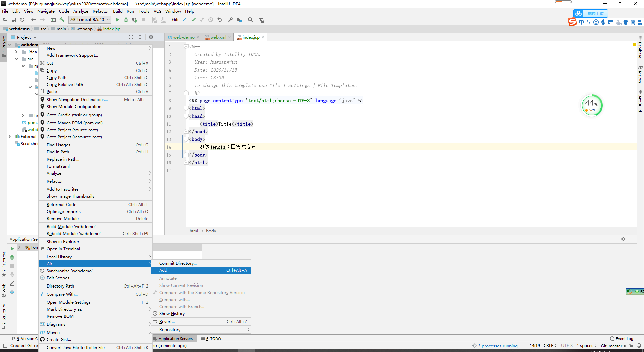644x352 pixels.
Task: Open the Application Servers tool window button
Action: [x=173, y=339]
